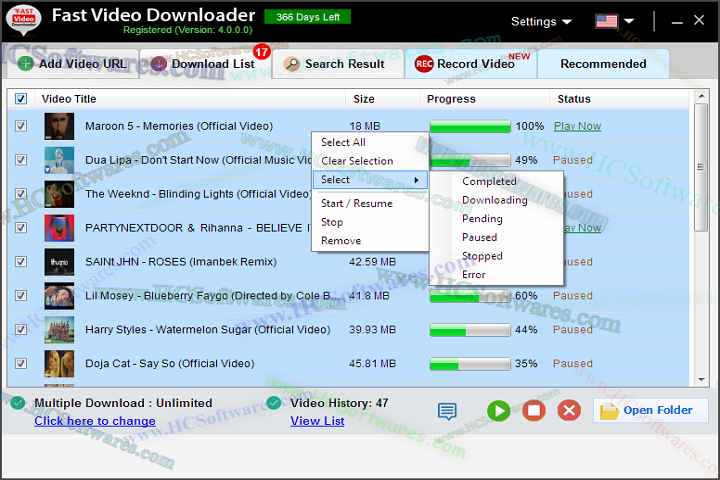
Task: Expand the Select submenu arrow
Action: pos(416,180)
